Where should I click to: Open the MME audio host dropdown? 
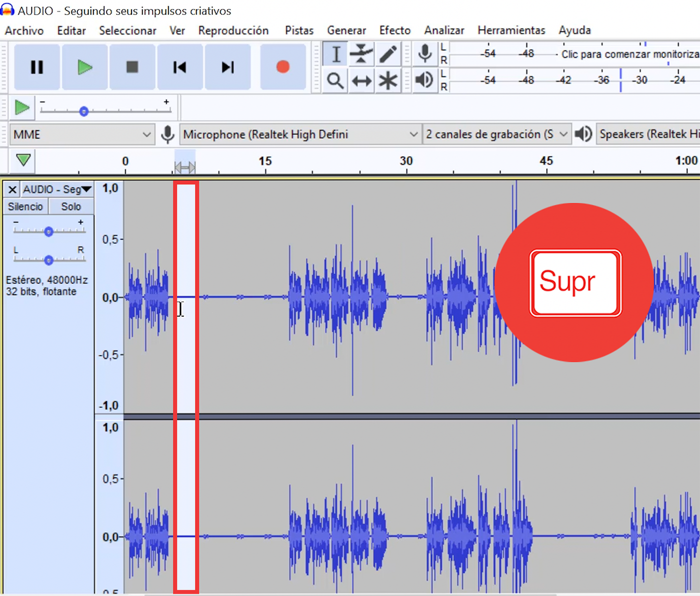click(x=81, y=134)
